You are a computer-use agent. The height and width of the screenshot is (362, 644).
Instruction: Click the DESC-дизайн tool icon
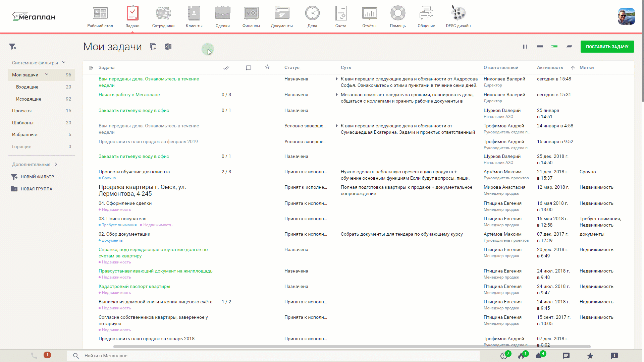(x=458, y=13)
